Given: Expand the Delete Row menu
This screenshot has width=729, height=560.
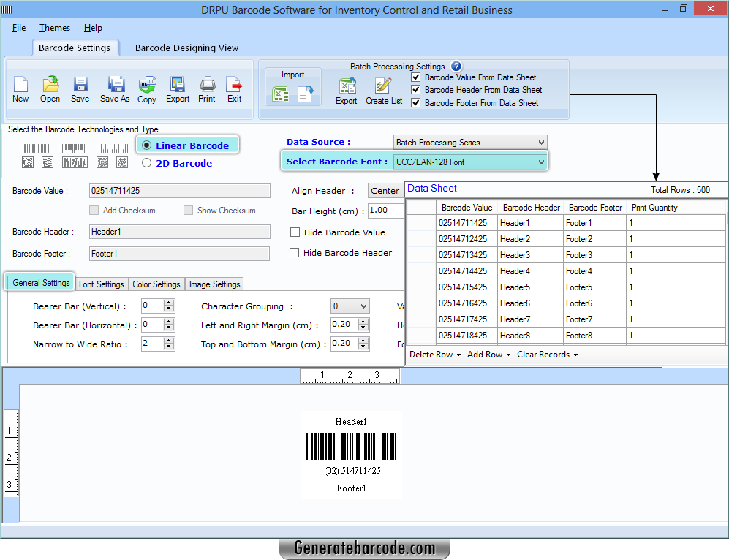Looking at the screenshot, I should click(x=435, y=355).
